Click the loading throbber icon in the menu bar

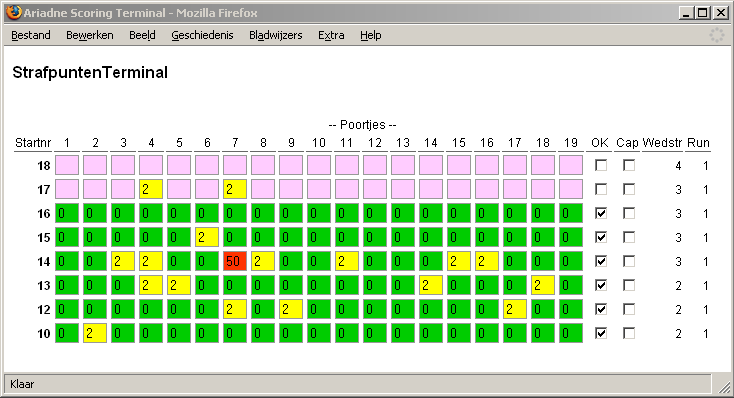click(716, 35)
